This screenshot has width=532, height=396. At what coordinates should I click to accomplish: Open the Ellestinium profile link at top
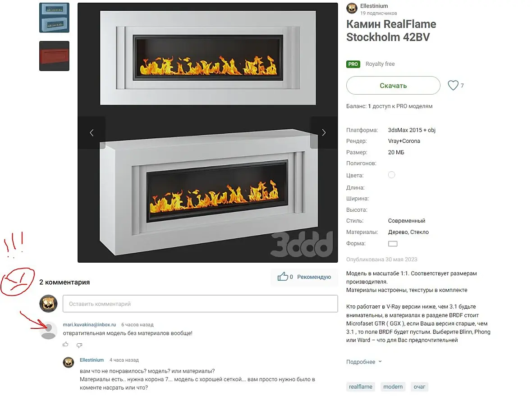click(374, 6)
